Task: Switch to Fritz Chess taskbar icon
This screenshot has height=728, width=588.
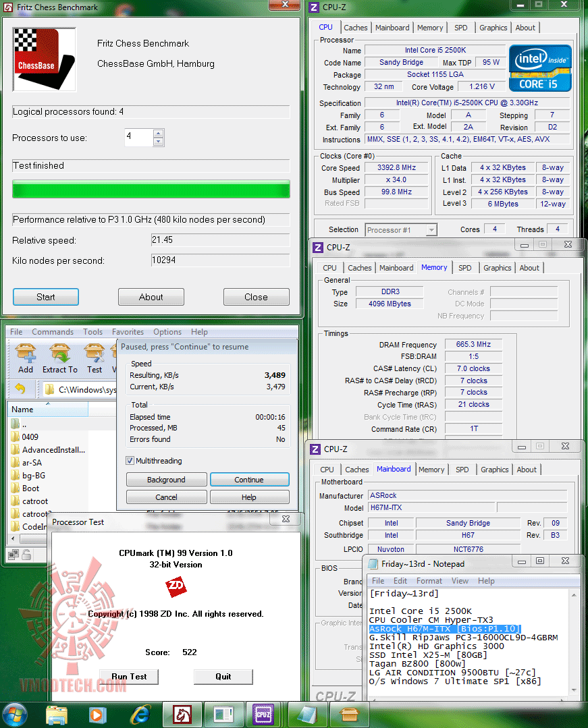Action: click(182, 715)
